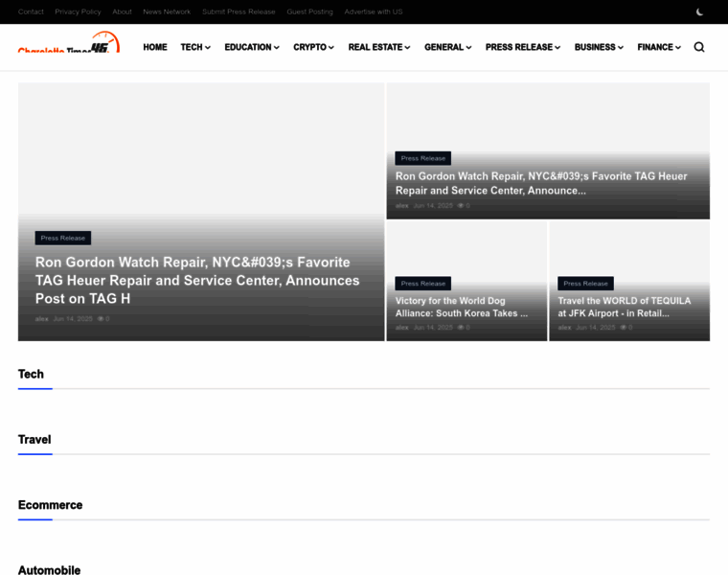The height and width of the screenshot is (575, 728).
Task: Expand the BUSINESS dropdown menu
Action: pyautogui.click(x=599, y=47)
